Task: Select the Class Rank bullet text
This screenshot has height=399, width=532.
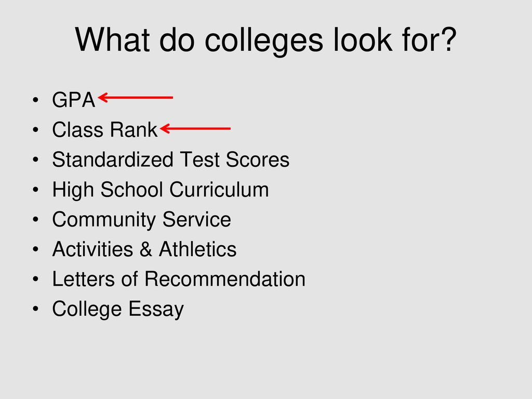Action: 105,129
